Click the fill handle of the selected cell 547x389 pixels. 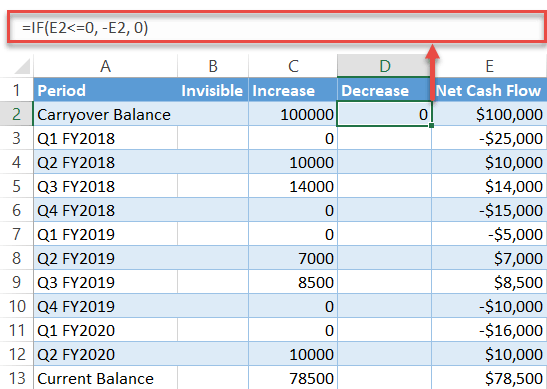pos(432,125)
